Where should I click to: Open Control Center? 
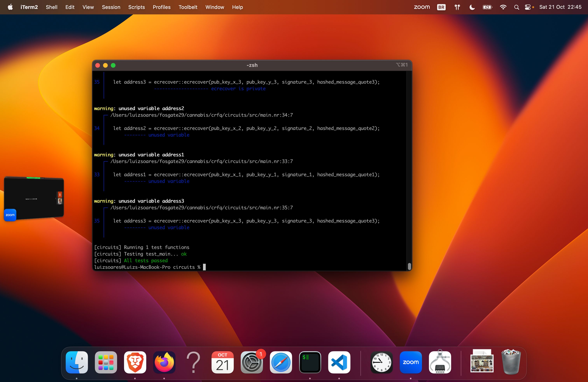pos(528,7)
